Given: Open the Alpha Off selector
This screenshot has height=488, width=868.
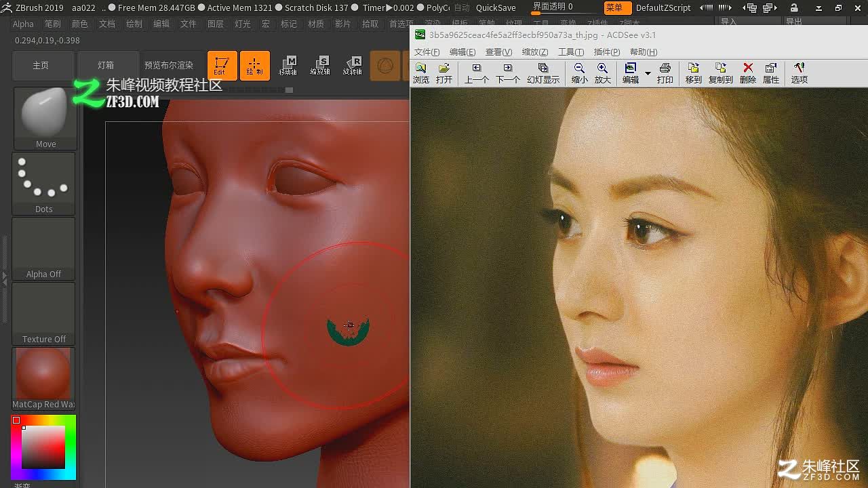Looking at the screenshot, I should [43, 248].
